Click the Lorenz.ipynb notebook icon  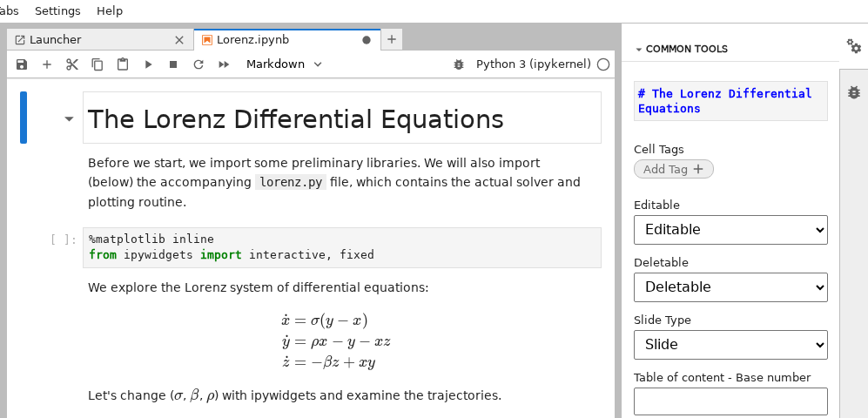coord(207,40)
